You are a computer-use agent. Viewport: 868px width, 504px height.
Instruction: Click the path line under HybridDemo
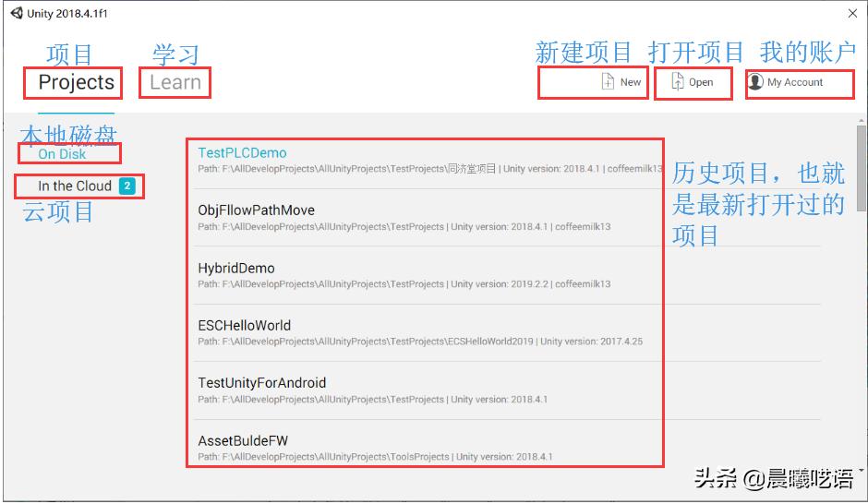[404, 284]
